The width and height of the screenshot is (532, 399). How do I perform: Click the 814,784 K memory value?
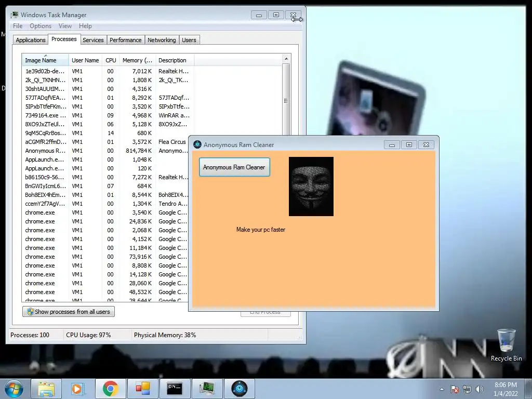pos(139,151)
